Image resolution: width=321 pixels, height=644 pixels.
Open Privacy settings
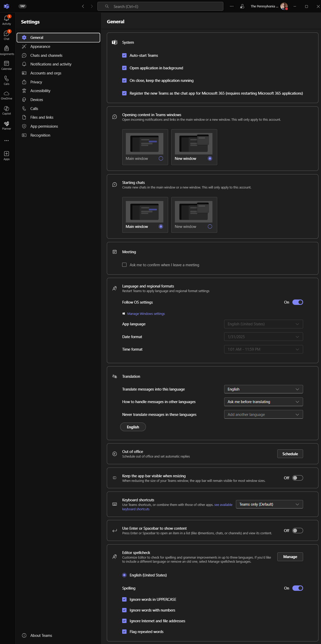pyautogui.click(x=58, y=82)
